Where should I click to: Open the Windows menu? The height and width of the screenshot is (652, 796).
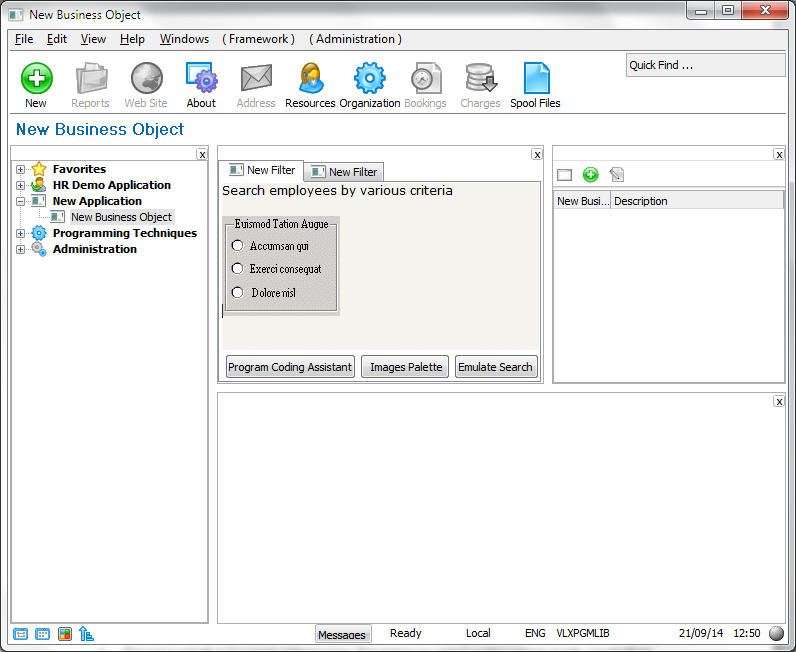pyautogui.click(x=184, y=39)
